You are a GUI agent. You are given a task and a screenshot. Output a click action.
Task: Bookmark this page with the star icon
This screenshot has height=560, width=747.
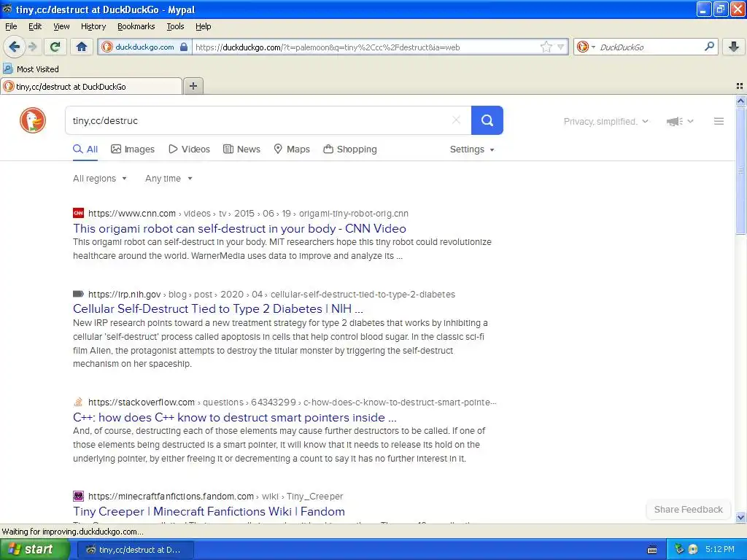click(546, 47)
